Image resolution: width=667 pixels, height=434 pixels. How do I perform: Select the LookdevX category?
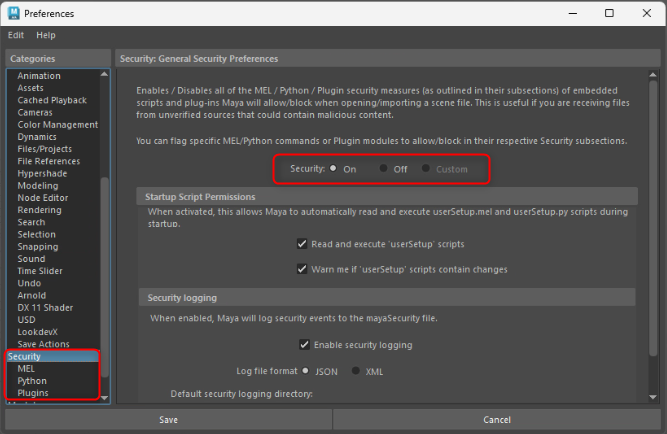click(x=37, y=332)
